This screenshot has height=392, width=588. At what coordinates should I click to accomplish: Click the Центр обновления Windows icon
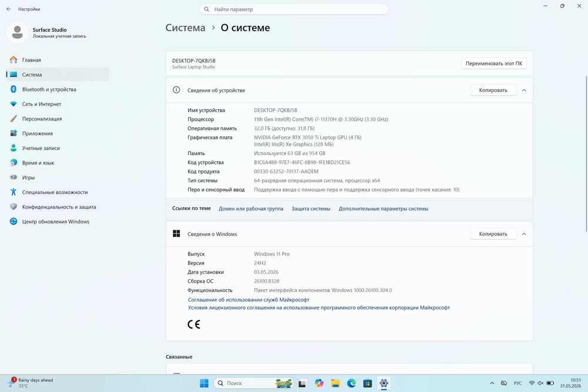[14, 222]
